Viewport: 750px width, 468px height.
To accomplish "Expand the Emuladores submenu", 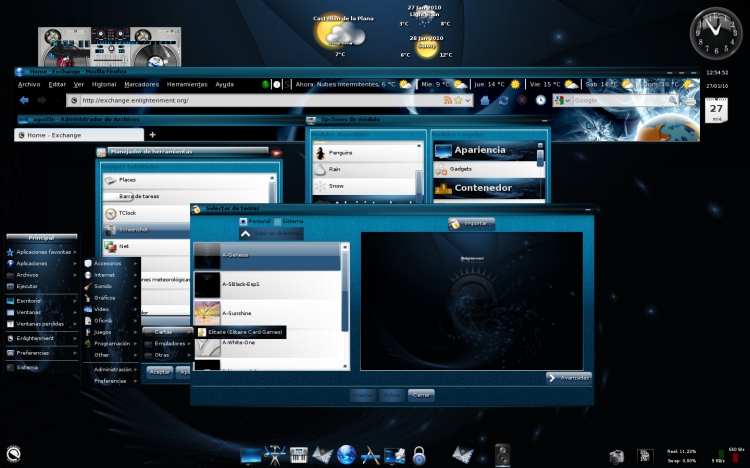I will [167, 344].
